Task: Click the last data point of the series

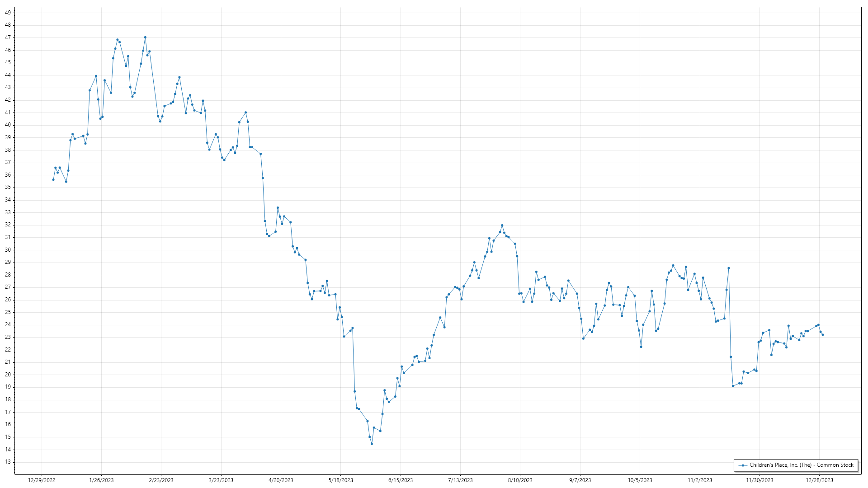Action: tap(823, 335)
